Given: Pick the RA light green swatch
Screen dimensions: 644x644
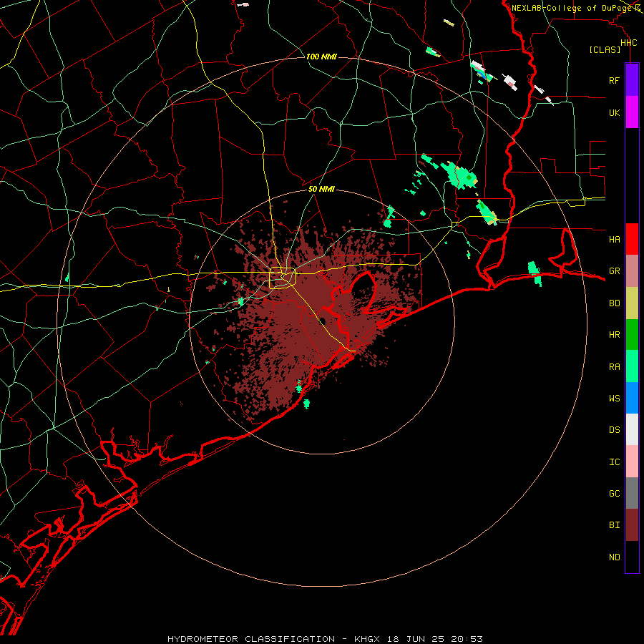Looking at the screenshot, I should coord(632,366).
